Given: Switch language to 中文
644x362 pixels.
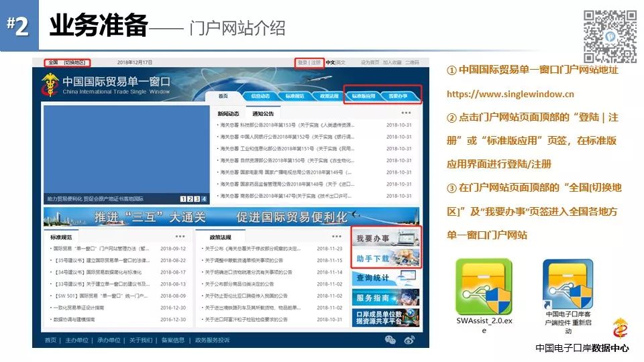Looking at the screenshot, I should coord(330,63).
